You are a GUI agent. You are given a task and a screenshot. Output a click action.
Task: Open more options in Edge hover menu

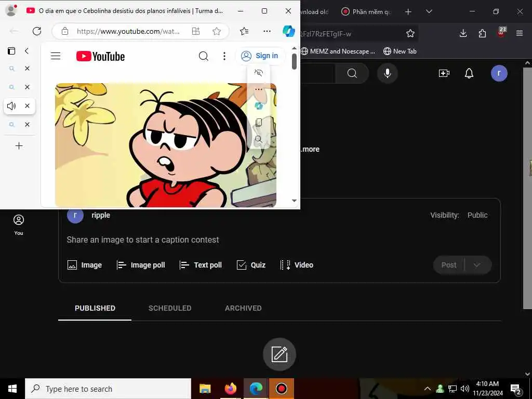[x=259, y=89]
